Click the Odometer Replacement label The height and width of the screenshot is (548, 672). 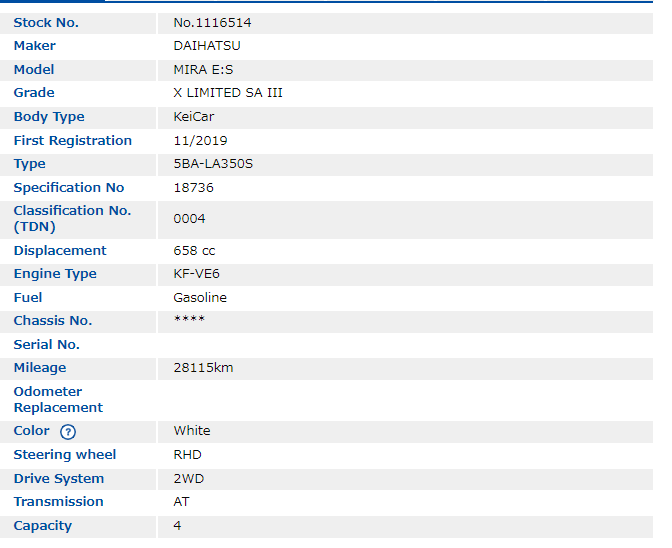58,400
